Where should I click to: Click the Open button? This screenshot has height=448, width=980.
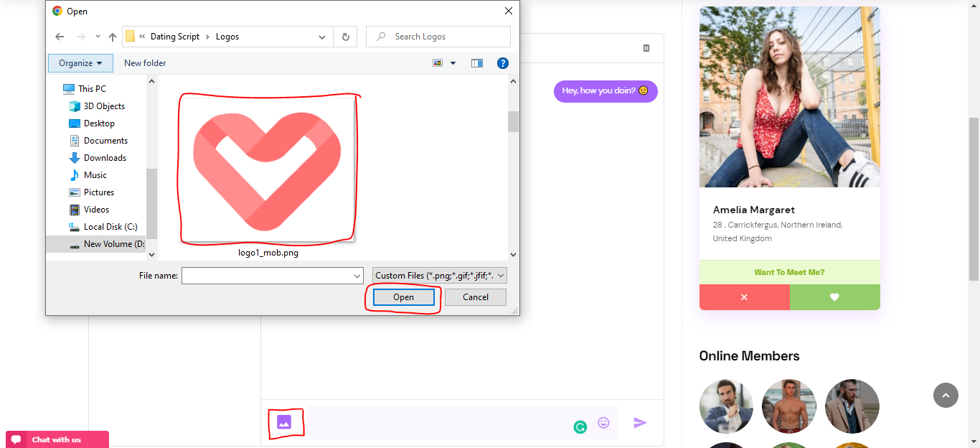point(403,297)
